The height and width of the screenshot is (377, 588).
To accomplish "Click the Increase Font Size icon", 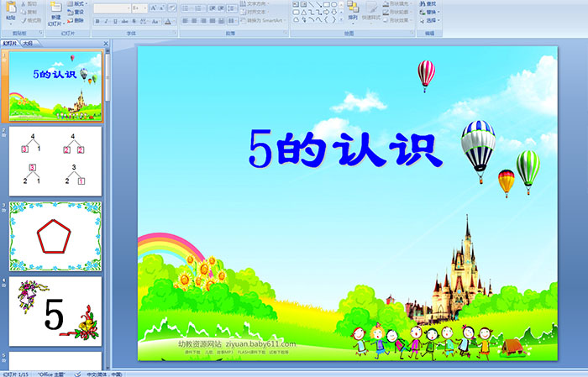I will [154, 8].
